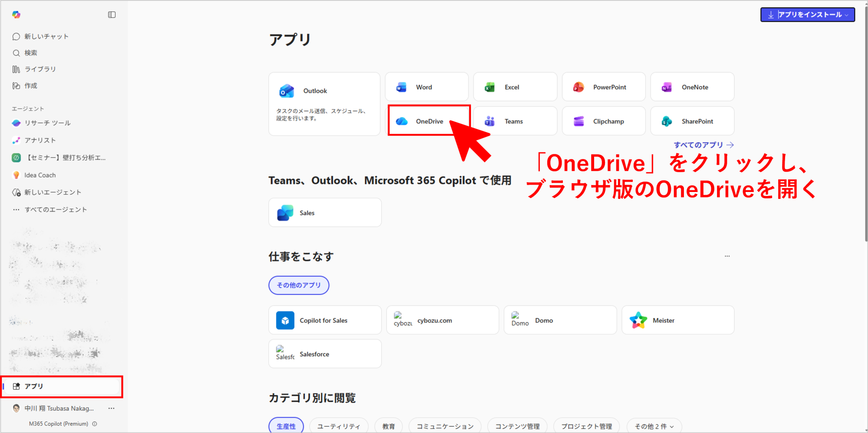Start a 新しいチャット
Image resolution: width=868 pixels, height=433 pixels.
click(46, 36)
